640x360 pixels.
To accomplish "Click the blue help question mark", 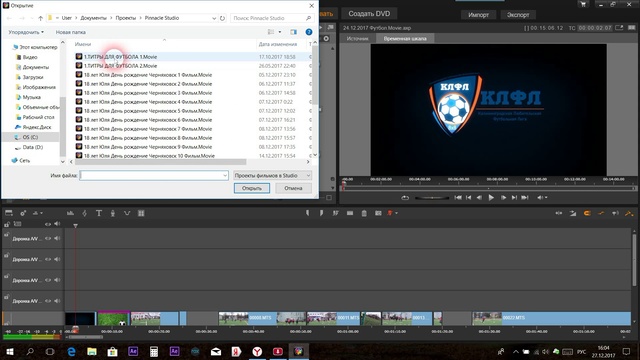I will click(x=309, y=32).
